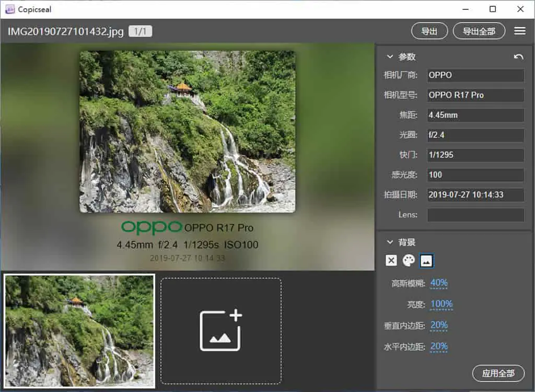Click the 导出 export button
The height and width of the screenshot is (392, 535).
(429, 31)
